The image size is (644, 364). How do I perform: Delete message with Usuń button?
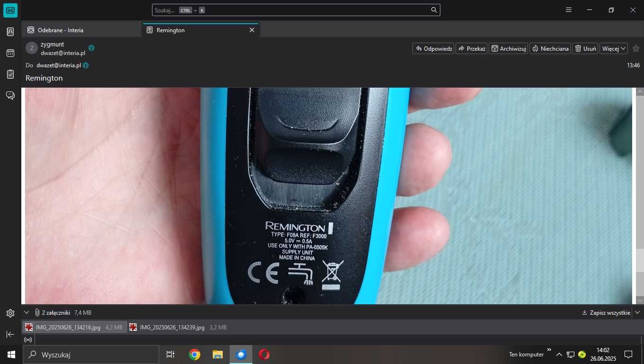coord(585,48)
